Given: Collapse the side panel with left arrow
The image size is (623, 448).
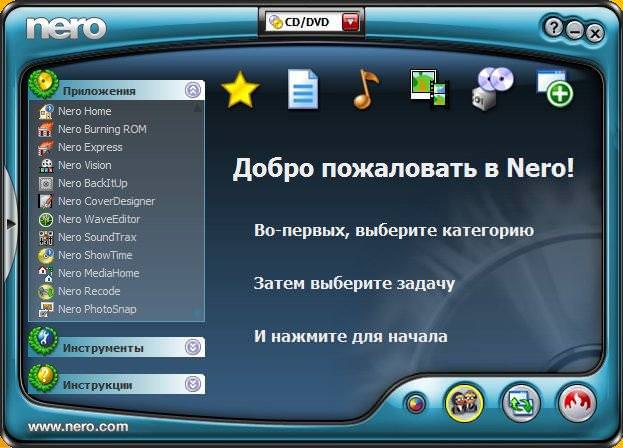Looking at the screenshot, I should pyautogui.click(x=10, y=225).
